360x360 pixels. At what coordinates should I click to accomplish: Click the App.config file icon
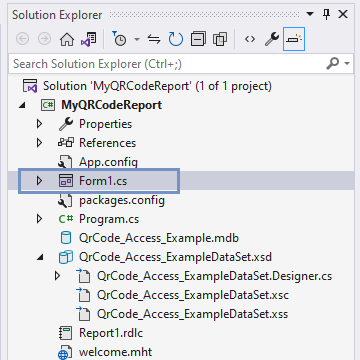tap(65, 162)
